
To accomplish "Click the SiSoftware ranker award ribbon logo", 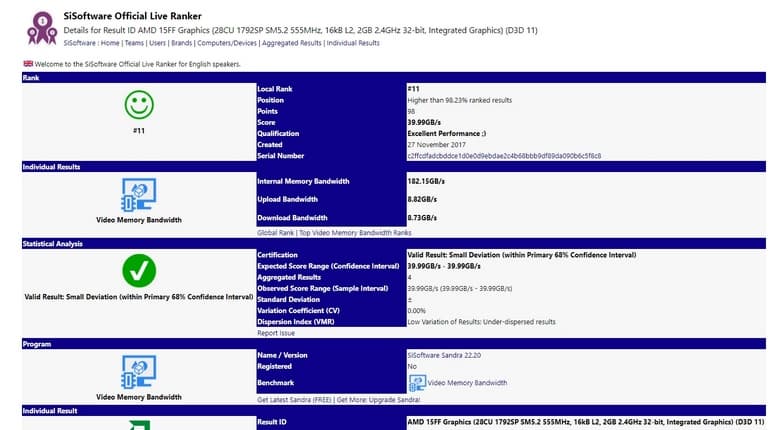I will [x=42, y=28].
